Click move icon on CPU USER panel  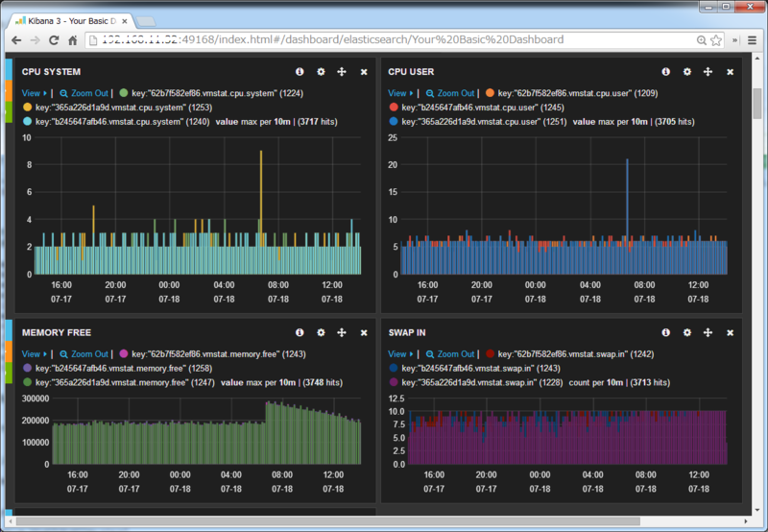click(708, 71)
